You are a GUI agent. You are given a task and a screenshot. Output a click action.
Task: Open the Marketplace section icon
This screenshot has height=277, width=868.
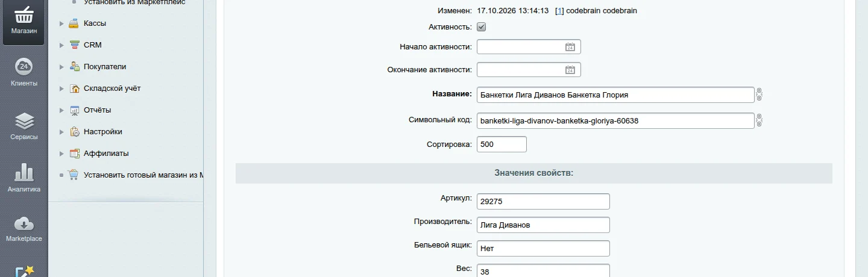tap(24, 223)
